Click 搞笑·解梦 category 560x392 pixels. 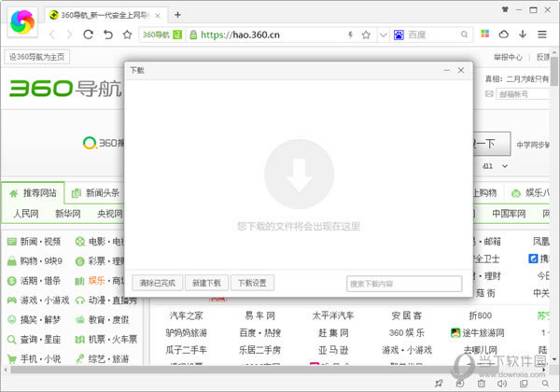point(34,319)
